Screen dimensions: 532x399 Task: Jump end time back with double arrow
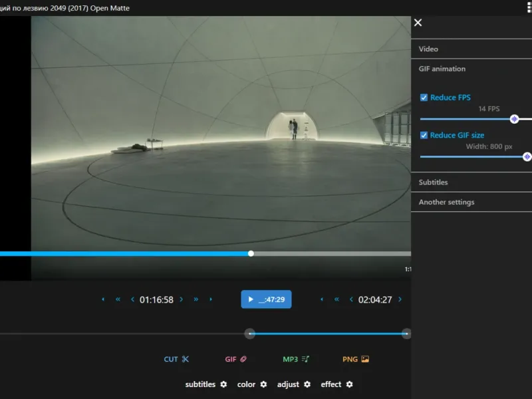coord(336,299)
